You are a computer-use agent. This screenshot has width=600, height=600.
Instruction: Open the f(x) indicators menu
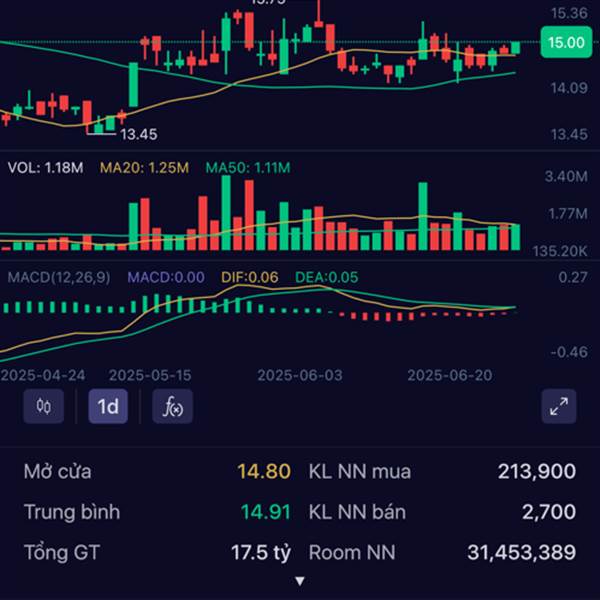tap(173, 406)
